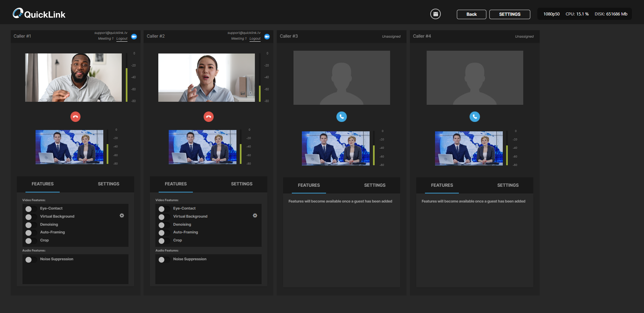The width and height of the screenshot is (644, 313).
Task: Toggle Crop for Caller #1
Action: (x=31, y=241)
